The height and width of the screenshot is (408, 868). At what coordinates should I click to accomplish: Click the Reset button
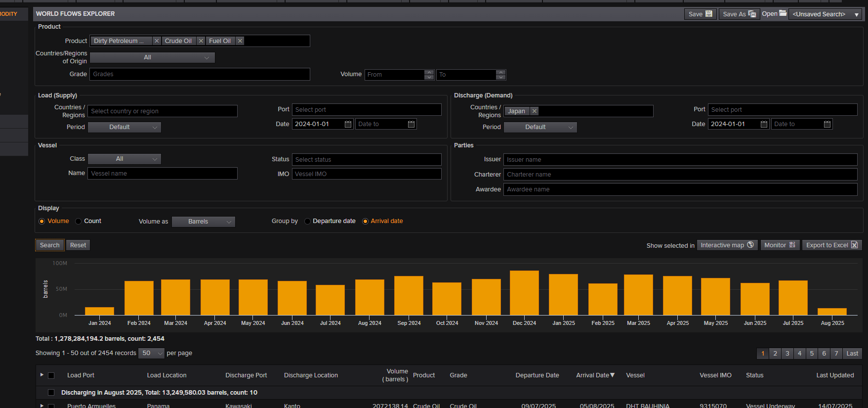tap(78, 245)
